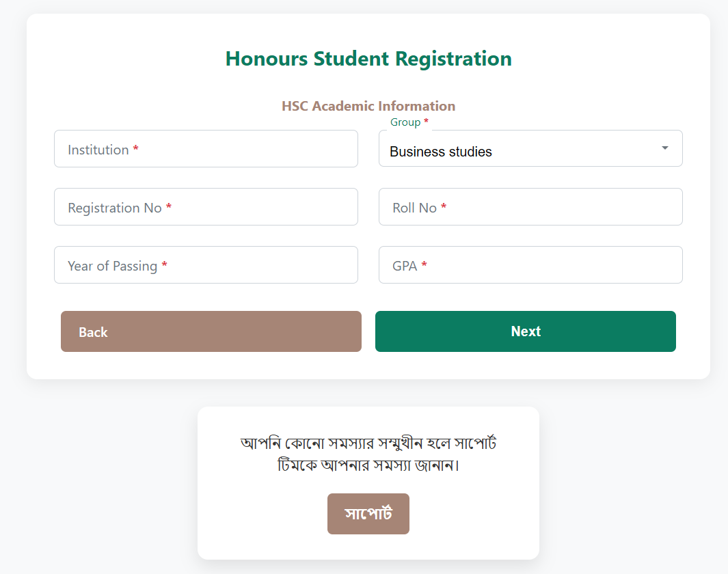Screen dimensions: 728x574
Task: Click the floating Group label
Action: pos(405,122)
